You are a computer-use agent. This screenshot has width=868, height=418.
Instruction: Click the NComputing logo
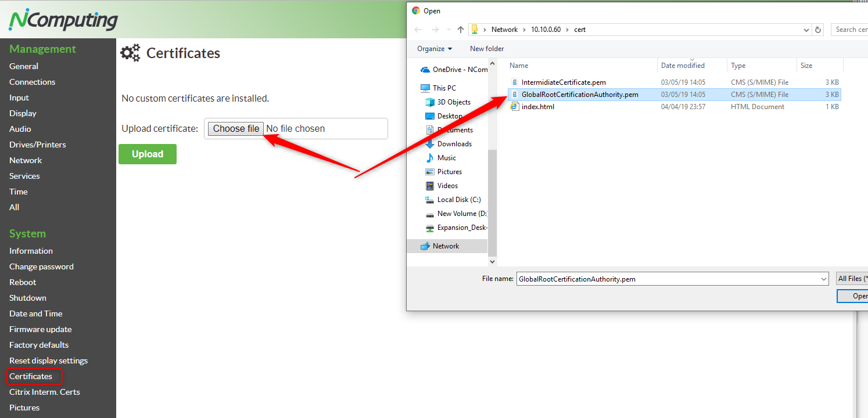point(63,20)
